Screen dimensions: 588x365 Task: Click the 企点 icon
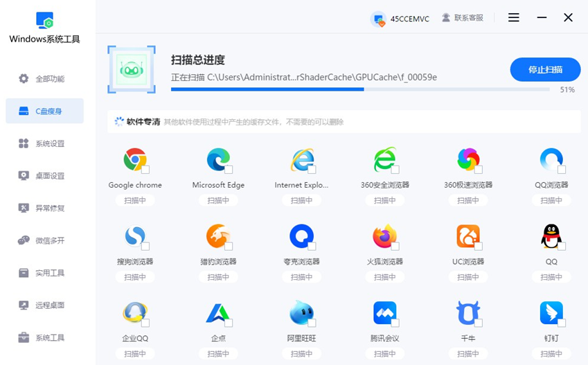tap(218, 314)
